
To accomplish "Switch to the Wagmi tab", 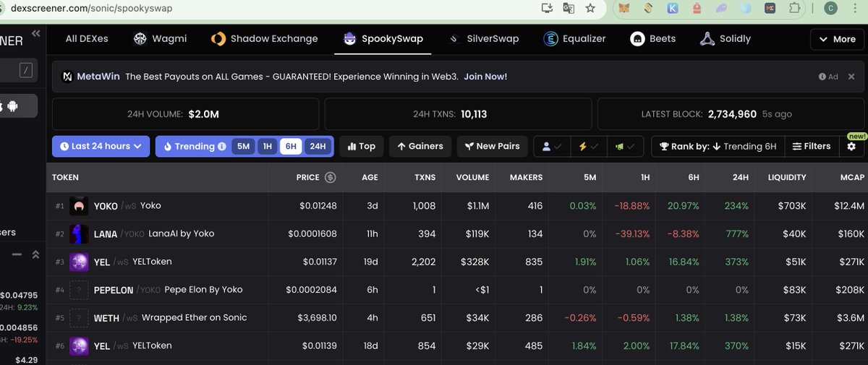I will coord(160,38).
